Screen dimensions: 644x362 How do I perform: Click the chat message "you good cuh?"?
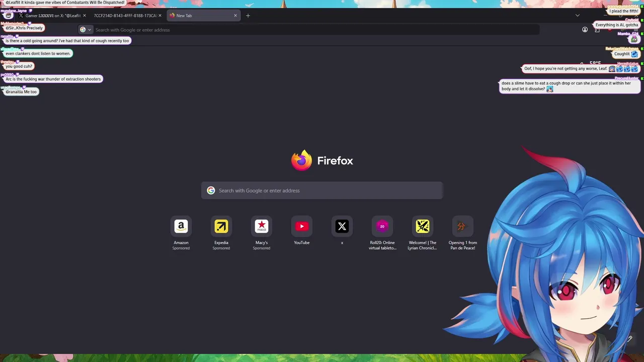19,66
